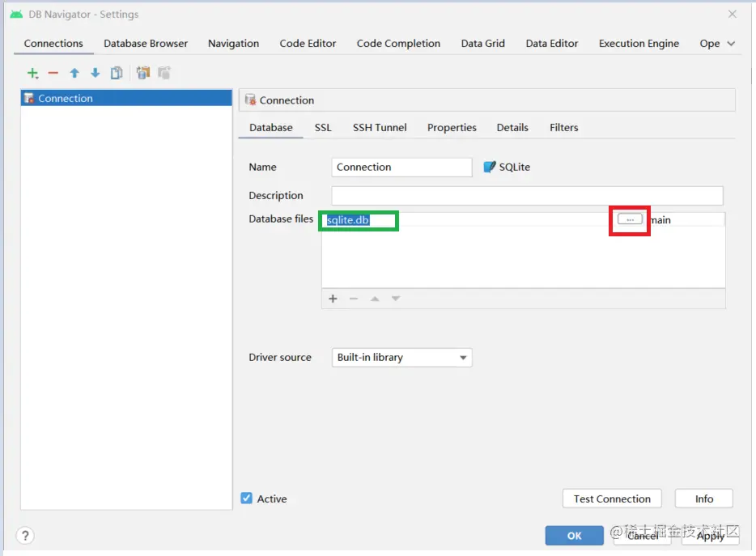Browse for database file with ellipsis button

(x=630, y=219)
